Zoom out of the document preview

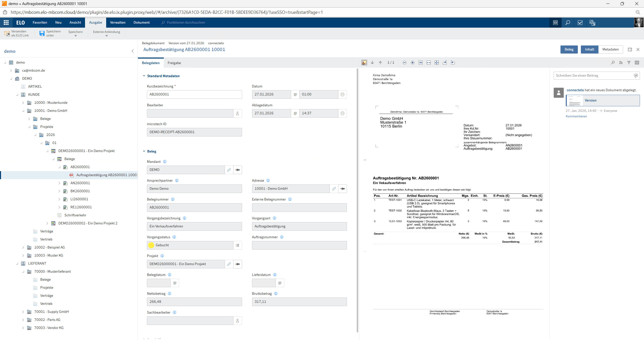coord(405,63)
